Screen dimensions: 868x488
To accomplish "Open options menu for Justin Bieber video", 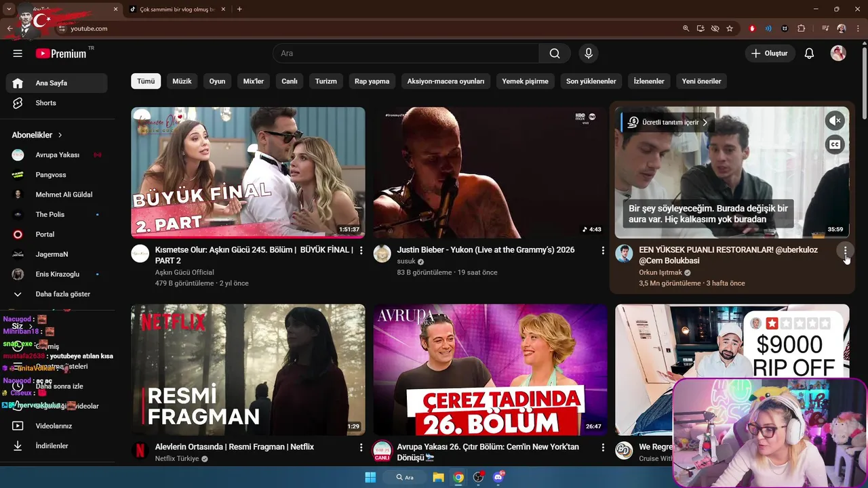I will click(x=603, y=251).
